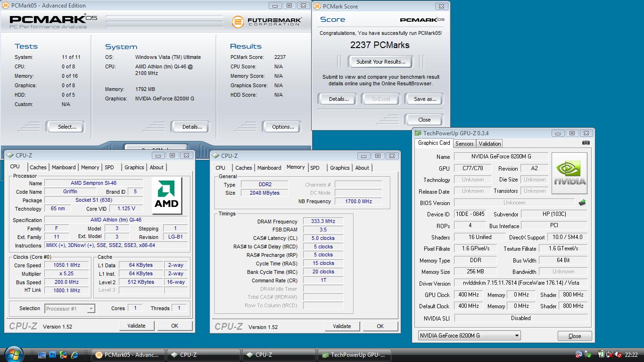Viewport: 644px width, 362px height.
Task: Open Graphics tab in right CPU-Z window
Action: tap(339, 168)
